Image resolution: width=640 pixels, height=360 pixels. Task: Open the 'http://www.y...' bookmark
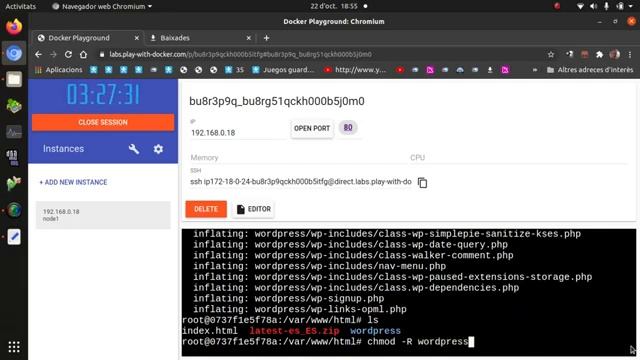point(355,70)
